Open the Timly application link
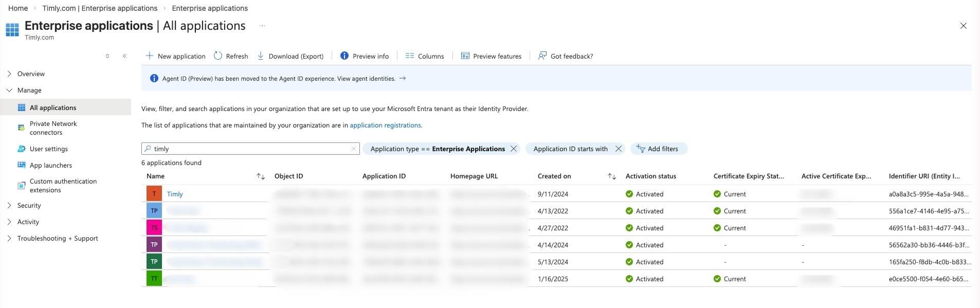The width and height of the screenshot is (980, 308). pyautogui.click(x=175, y=194)
